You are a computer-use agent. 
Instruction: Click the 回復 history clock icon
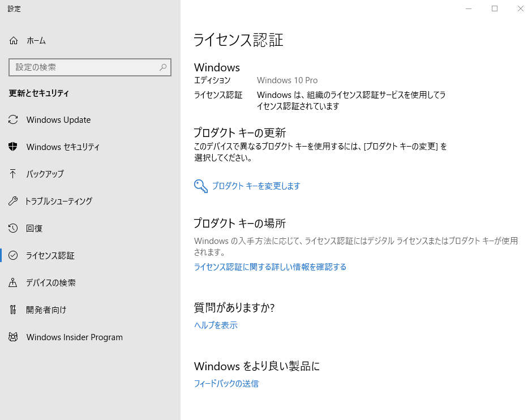pos(13,228)
